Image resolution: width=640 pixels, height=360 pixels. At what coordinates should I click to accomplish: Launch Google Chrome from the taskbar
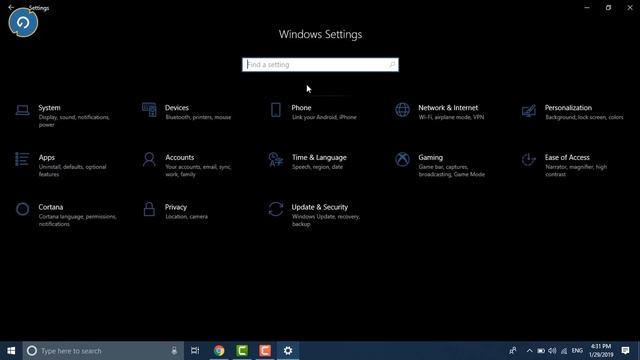[x=219, y=351]
